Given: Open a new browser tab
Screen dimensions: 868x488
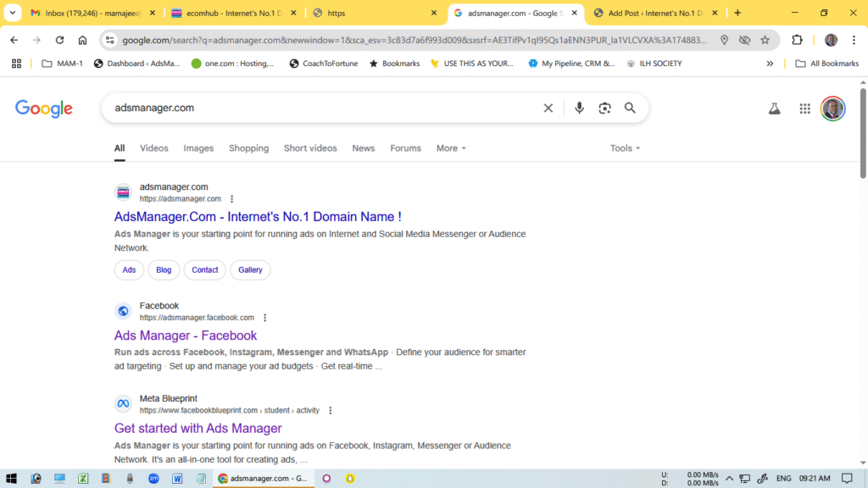Looking at the screenshot, I should 737,13.
